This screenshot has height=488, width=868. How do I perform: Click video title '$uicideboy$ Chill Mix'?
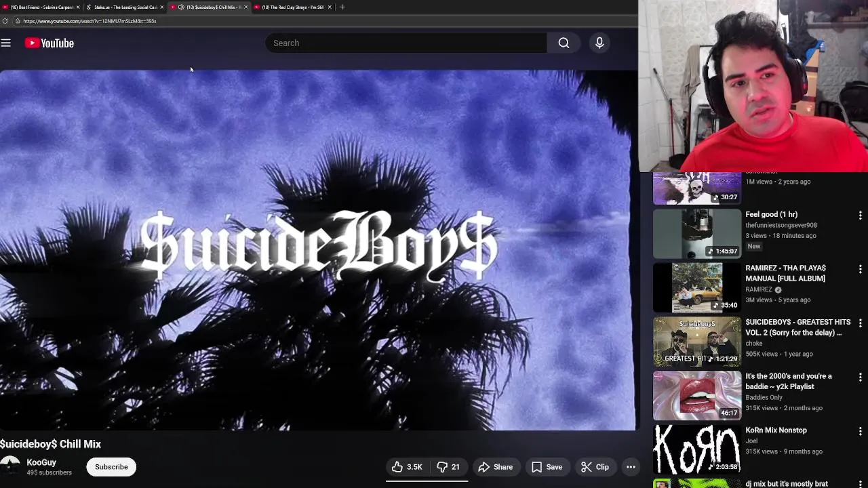[50, 444]
